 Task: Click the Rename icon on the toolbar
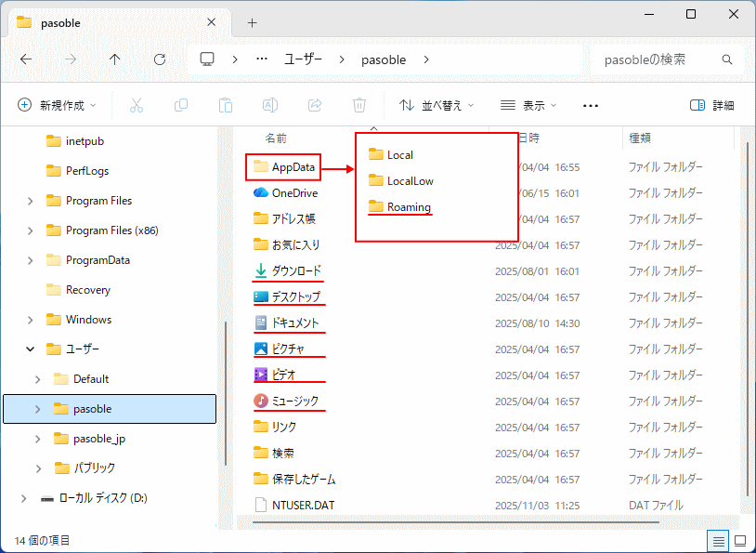[270, 105]
